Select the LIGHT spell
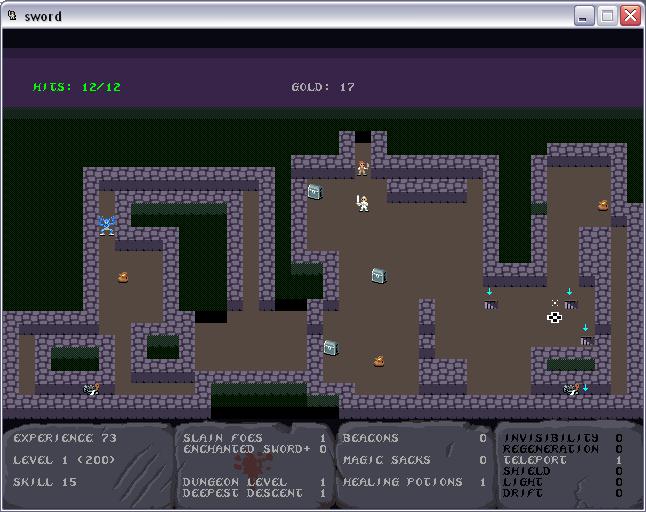Screen dimensions: 646x512 pyautogui.click(x=562, y=482)
